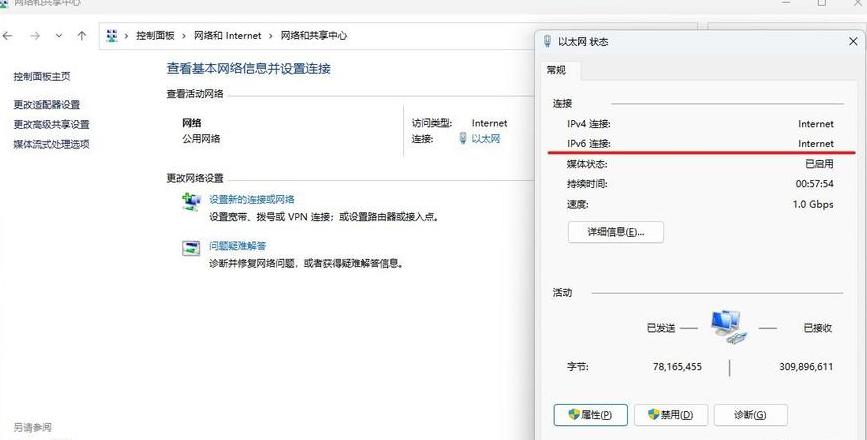
Task: Close the 以太网 状态 dialog
Action: [x=853, y=41]
